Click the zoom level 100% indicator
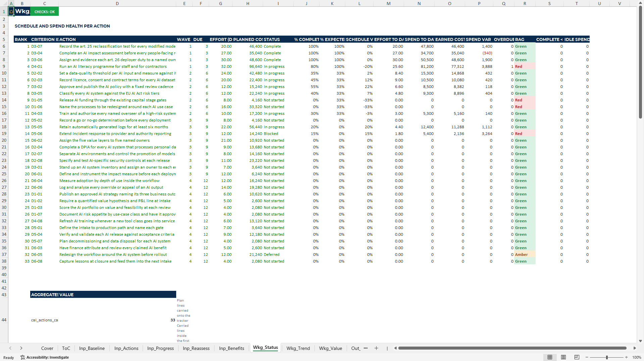The width and height of the screenshot is (644, 361). click(x=637, y=357)
